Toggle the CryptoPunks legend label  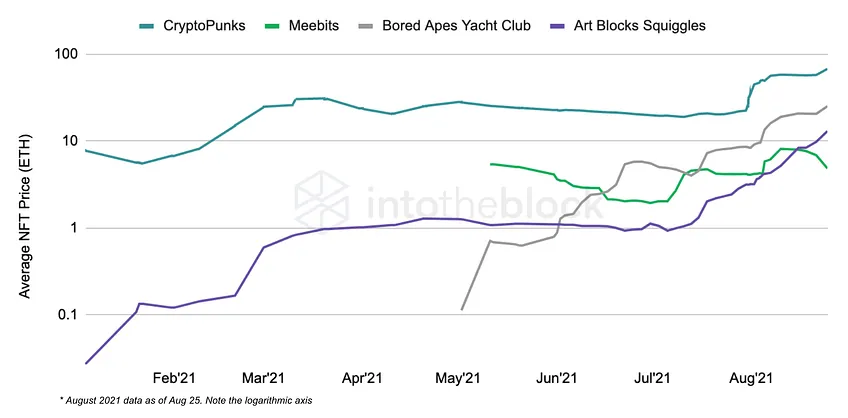(204, 25)
